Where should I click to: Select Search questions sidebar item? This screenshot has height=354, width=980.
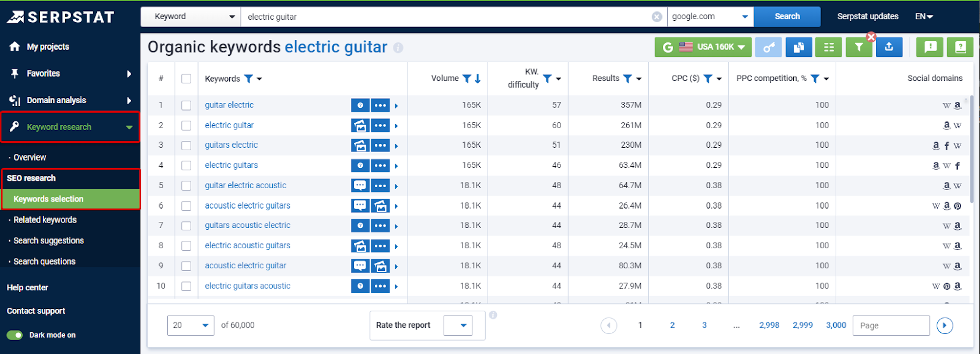pyautogui.click(x=44, y=262)
